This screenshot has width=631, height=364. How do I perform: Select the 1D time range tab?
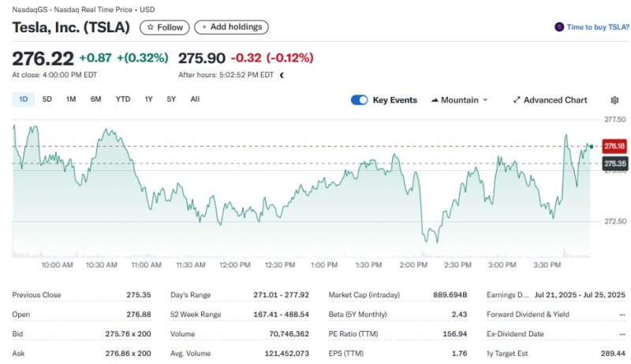pyautogui.click(x=24, y=99)
